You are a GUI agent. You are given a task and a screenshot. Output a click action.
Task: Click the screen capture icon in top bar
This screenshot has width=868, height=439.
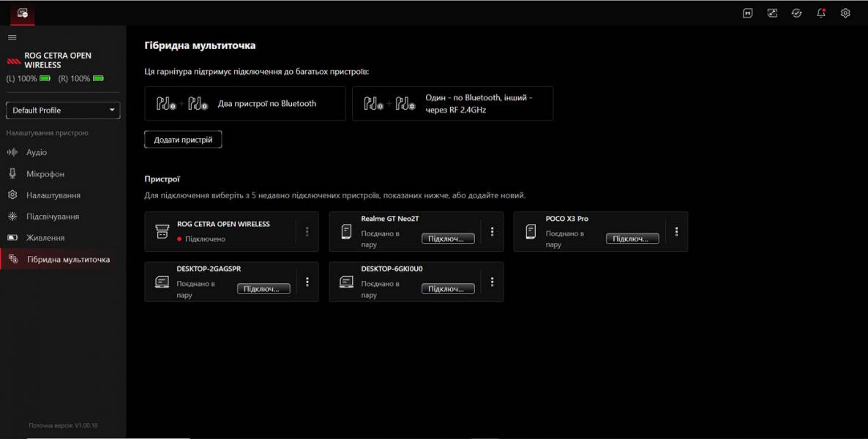772,12
